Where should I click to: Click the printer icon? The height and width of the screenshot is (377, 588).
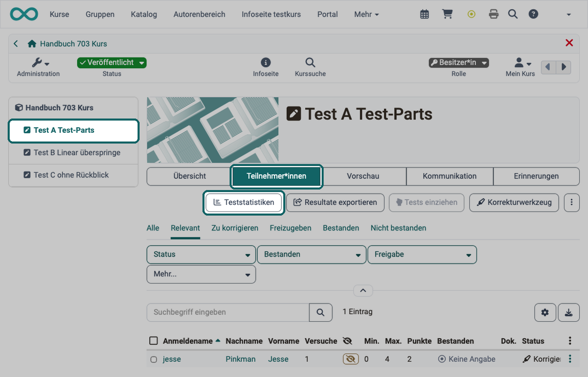pos(494,14)
